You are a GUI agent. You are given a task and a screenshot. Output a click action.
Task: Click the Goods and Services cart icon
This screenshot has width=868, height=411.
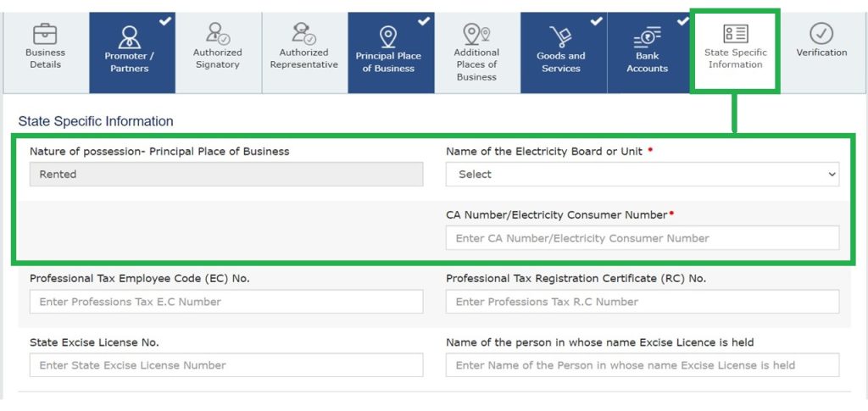click(x=561, y=37)
